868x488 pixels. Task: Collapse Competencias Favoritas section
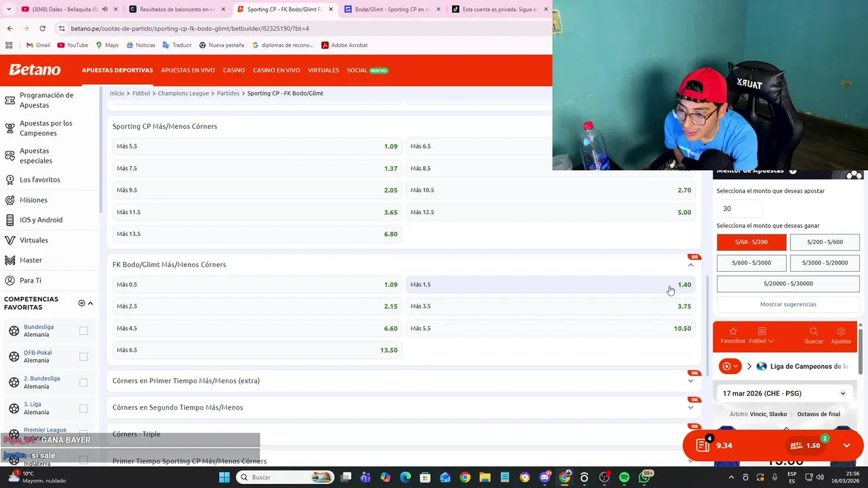[90, 303]
